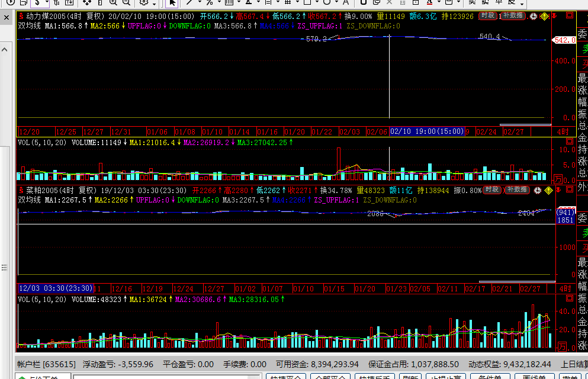
Task: Click the 时段 button on 菜粕 chart
Action: [491, 189]
